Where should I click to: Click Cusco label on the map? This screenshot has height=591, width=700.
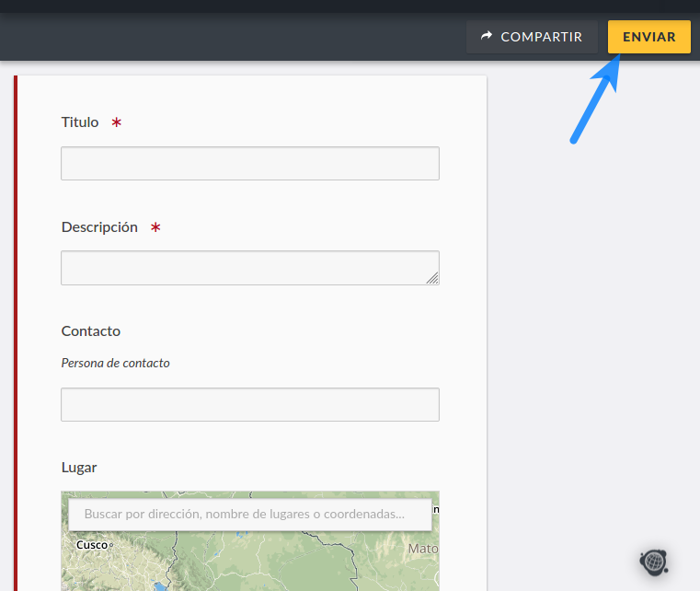coord(92,545)
